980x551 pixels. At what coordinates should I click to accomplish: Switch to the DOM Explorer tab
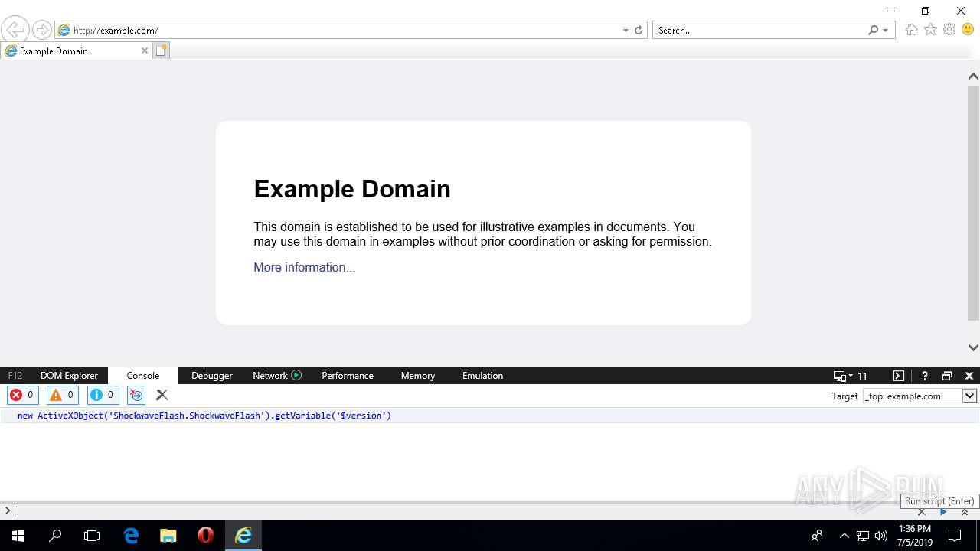69,376
